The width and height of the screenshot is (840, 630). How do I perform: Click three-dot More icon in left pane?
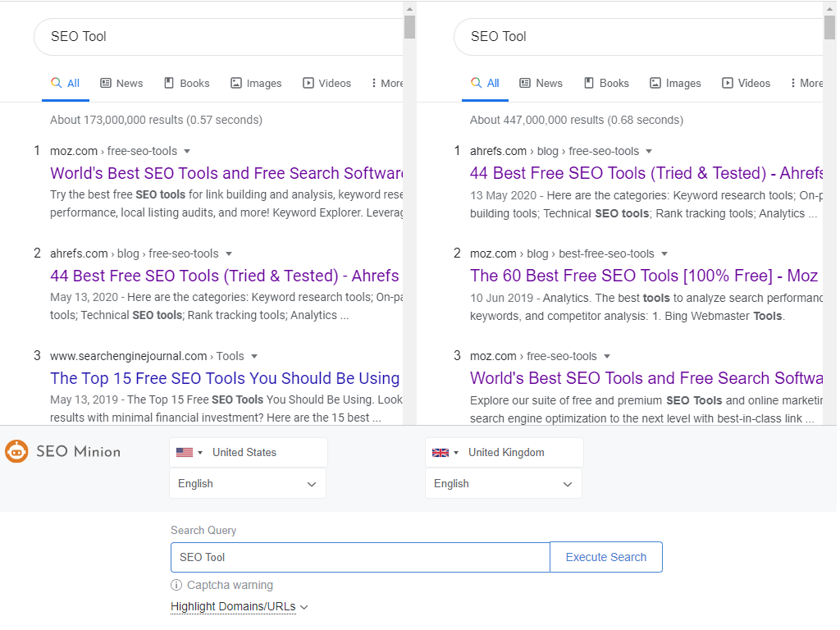tap(373, 83)
